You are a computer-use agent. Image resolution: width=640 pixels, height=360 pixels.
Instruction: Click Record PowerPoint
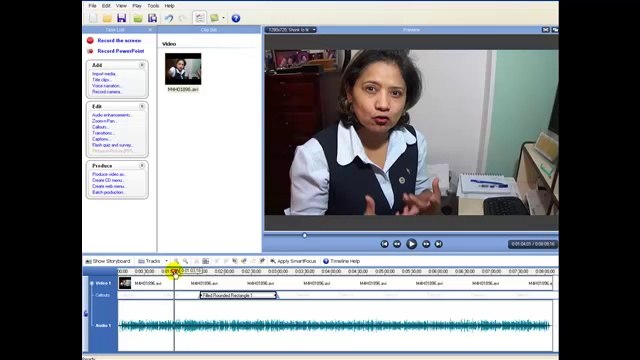click(x=121, y=51)
